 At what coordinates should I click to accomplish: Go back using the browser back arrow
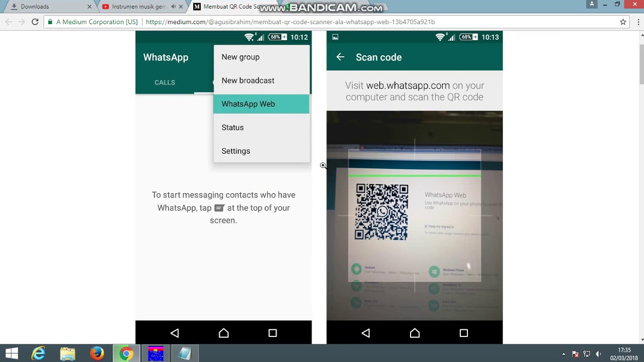point(9,22)
